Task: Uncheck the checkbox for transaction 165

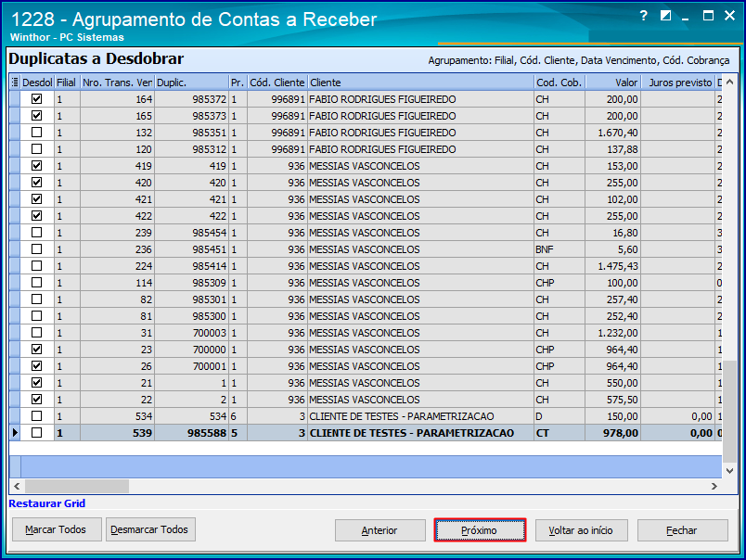Action: 36,116
